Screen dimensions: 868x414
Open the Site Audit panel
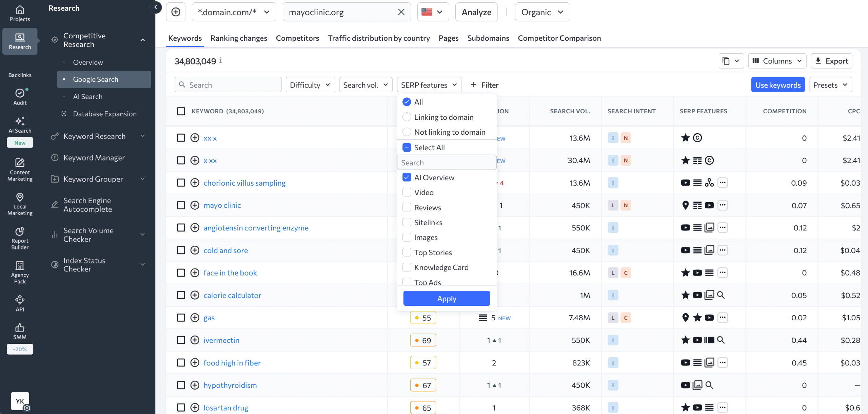[x=20, y=97]
